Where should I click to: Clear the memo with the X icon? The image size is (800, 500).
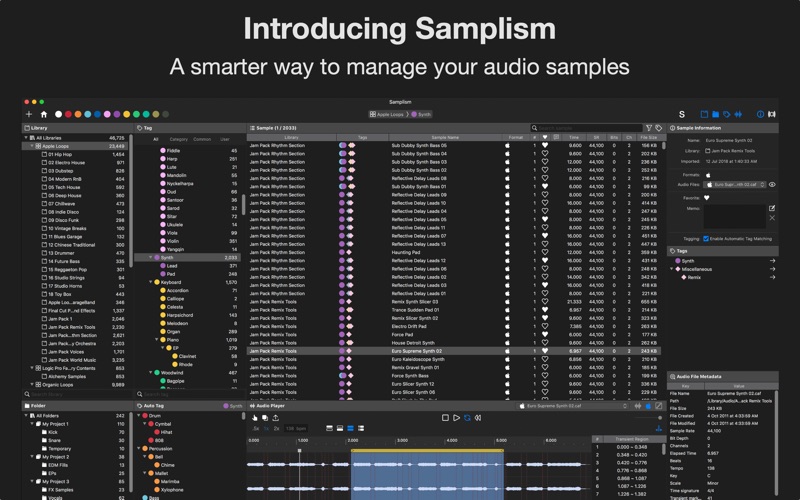[x=772, y=218]
